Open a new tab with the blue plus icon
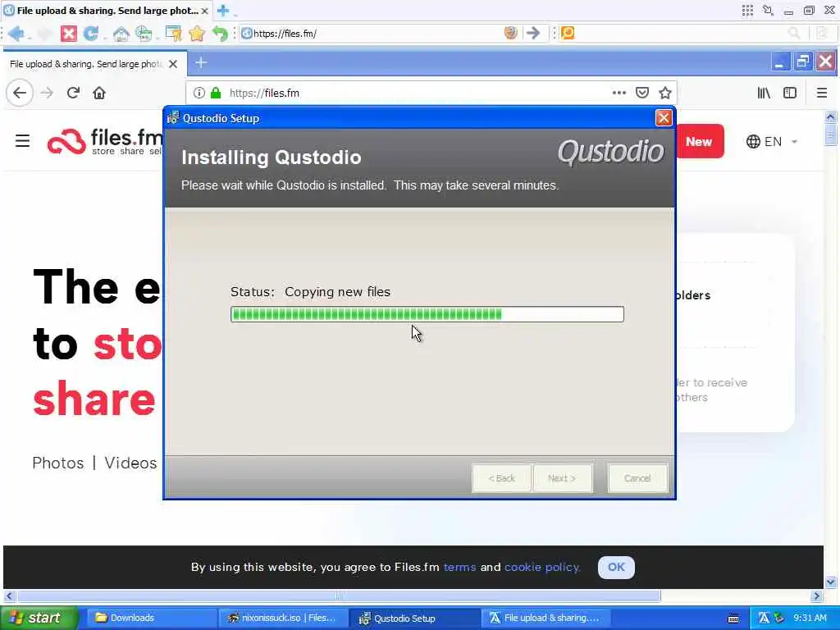This screenshot has width=840, height=630. coord(223,10)
